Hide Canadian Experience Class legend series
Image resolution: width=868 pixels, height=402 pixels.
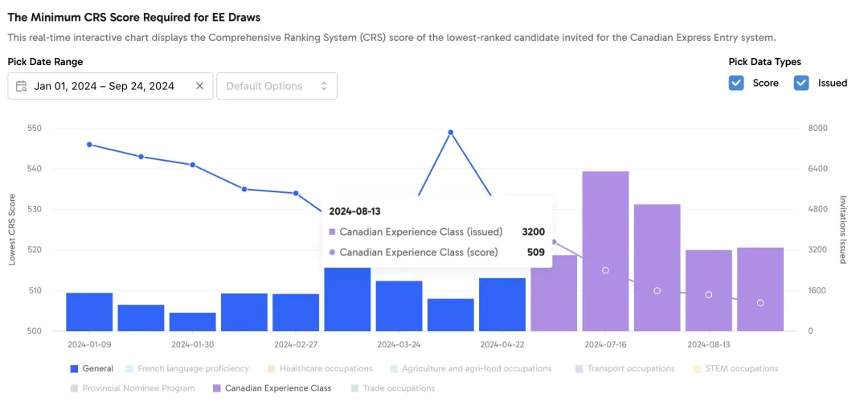pyautogui.click(x=217, y=388)
